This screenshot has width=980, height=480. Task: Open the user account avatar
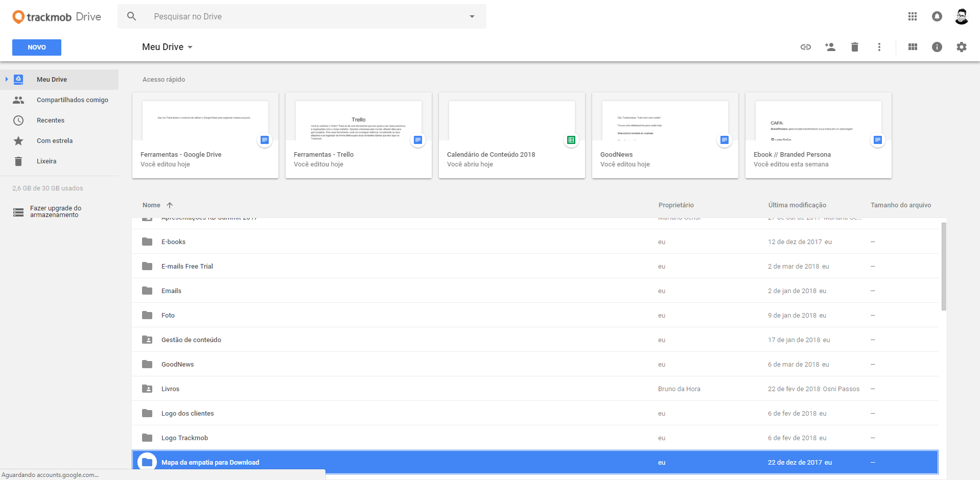point(961,16)
